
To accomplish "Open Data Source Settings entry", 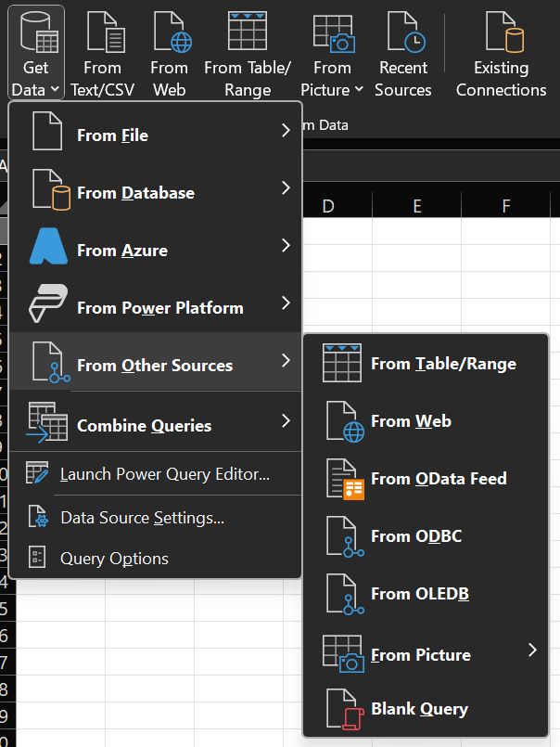I will 156,518.
